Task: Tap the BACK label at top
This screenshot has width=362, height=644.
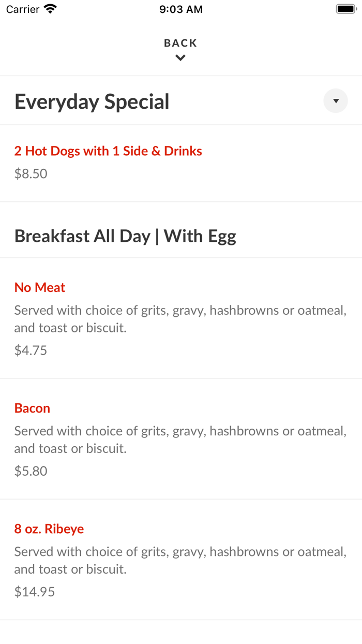Action: [180, 43]
